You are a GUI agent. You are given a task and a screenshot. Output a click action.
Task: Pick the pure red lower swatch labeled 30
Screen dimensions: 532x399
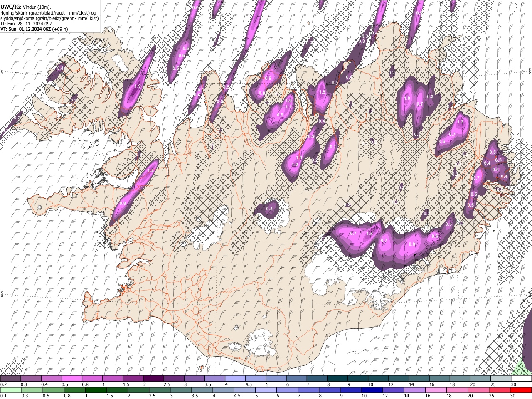[521, 390]
